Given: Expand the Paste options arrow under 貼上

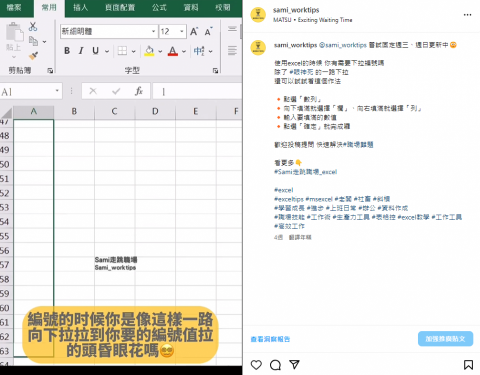Looking at the screenshot, I should click(x=14, y=57).
